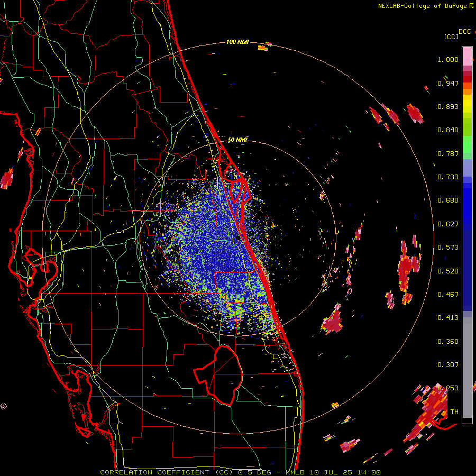This screenshot has height=476, width=476.
Task: Click the 0.680 legend value
Action: 448,200
